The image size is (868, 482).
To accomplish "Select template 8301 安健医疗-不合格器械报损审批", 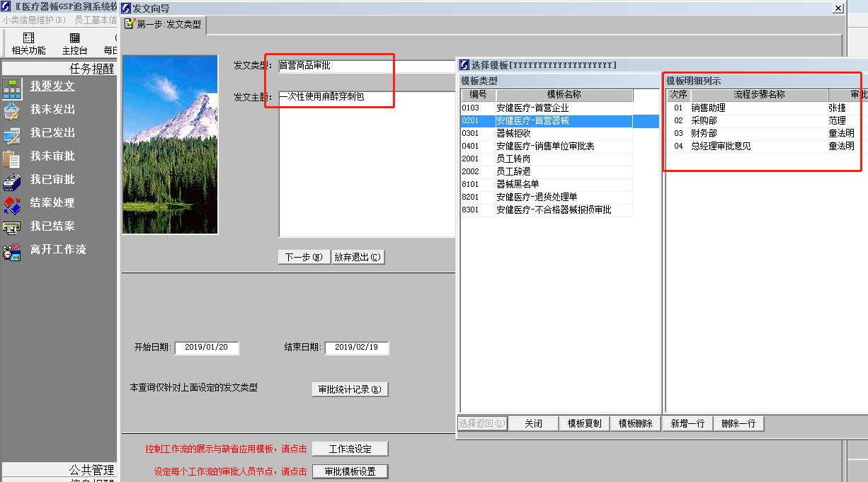I will (547, 210).
